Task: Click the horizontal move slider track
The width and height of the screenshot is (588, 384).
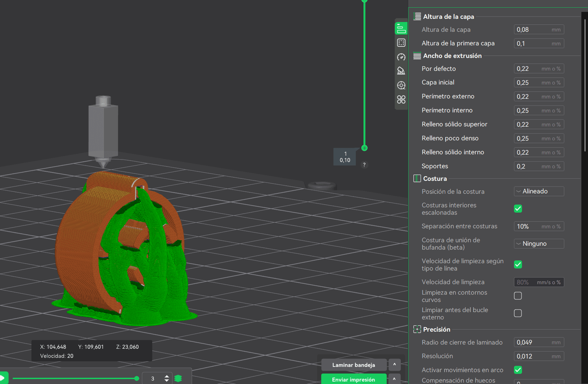Action: tap(75, 378)
